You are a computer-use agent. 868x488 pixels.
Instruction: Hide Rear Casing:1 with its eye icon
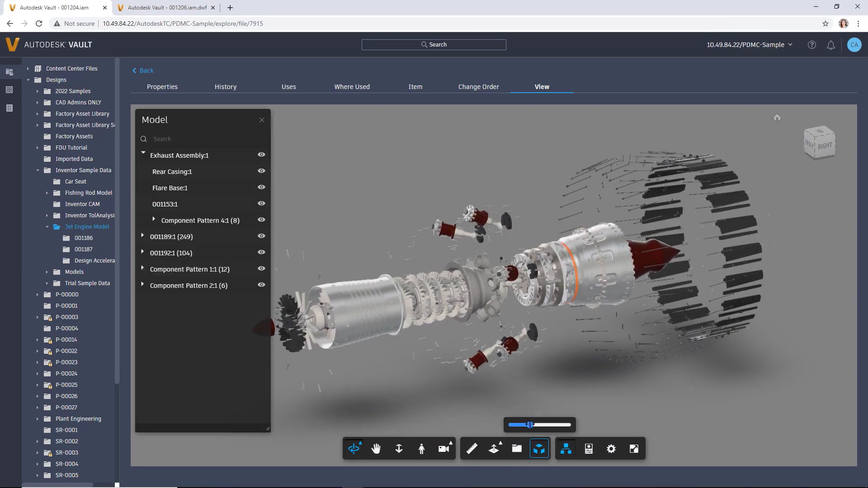point(261,171)
